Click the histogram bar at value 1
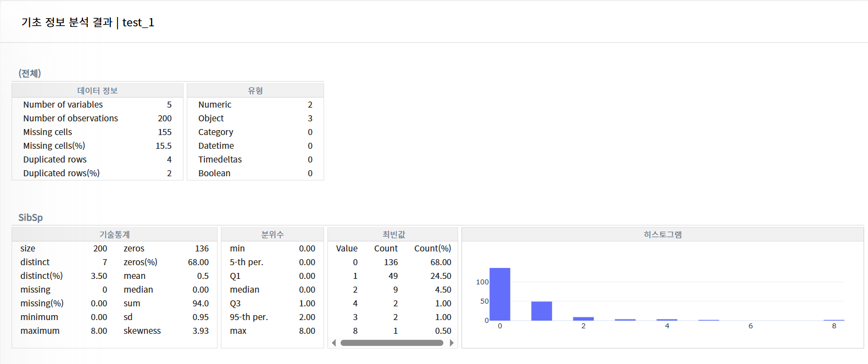Image resolution: width=868 pixels, height=364 pixels. click(542, 311)
